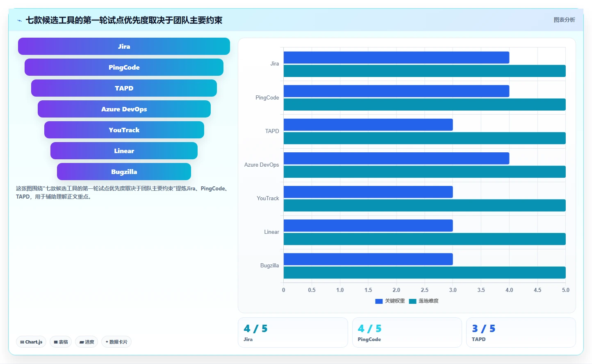Click YouTrack blue 关键权重 bar
This screenshot has height=364, width=592.
pyautogui.click(x=368, y=192)
